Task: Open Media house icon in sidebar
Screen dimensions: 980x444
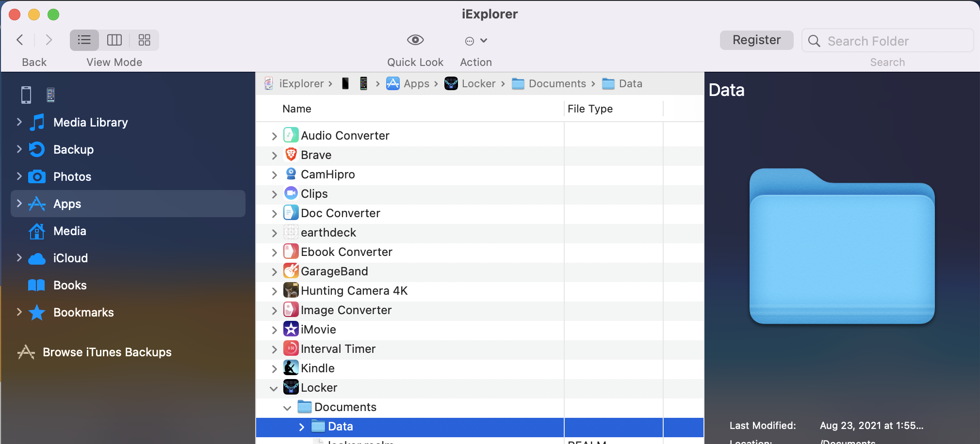Action: pos(37,231)
